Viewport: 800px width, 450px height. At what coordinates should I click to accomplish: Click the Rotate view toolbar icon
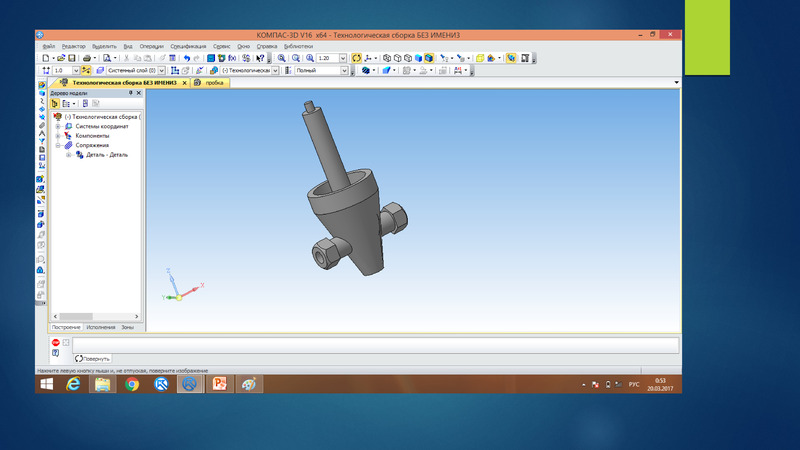(357, 58)
